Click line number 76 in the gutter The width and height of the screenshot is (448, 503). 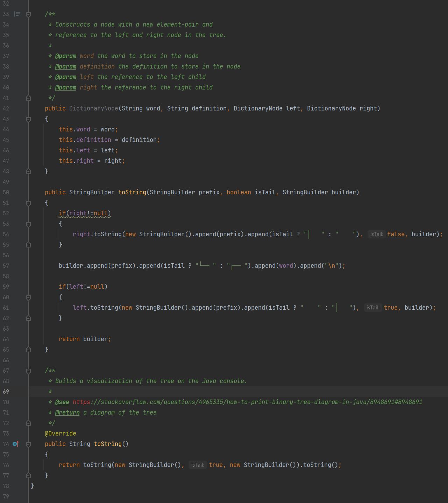6,465
